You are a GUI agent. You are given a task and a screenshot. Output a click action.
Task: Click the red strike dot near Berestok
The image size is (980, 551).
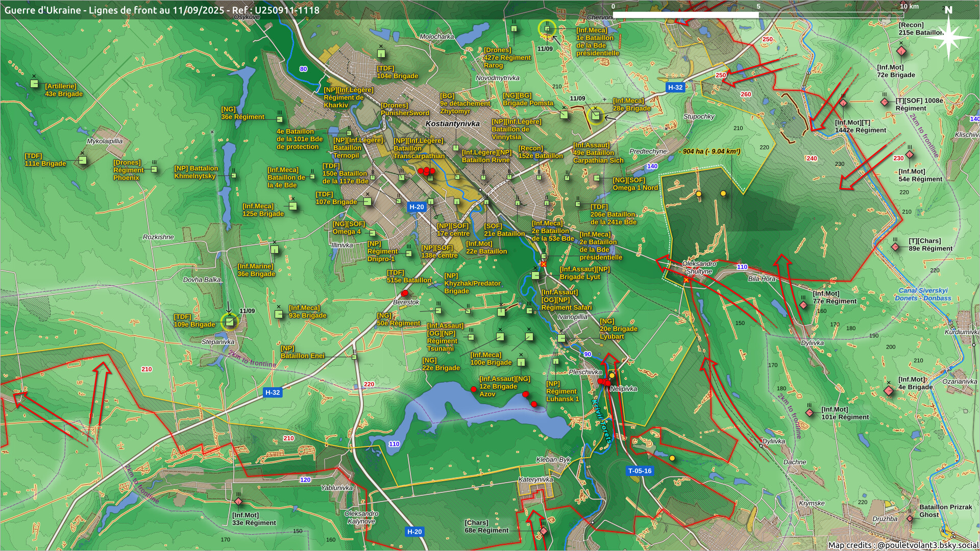point(405,293)
